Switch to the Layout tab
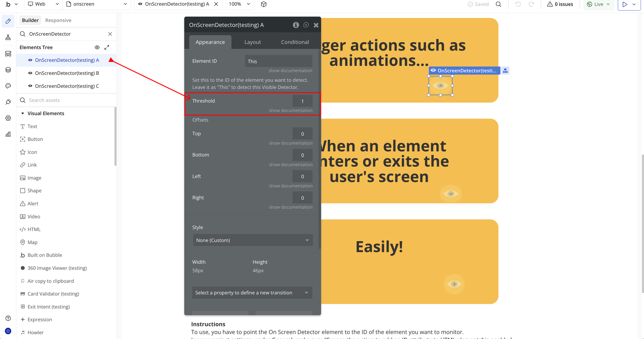The image size is (644, 339). point(253,42)
